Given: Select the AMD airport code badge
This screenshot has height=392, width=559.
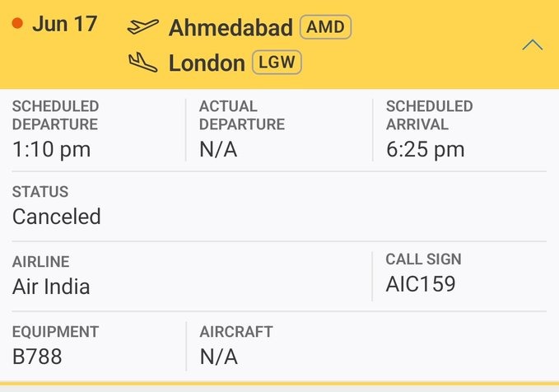Looking at the screenshot, I should tap(325, 27).
